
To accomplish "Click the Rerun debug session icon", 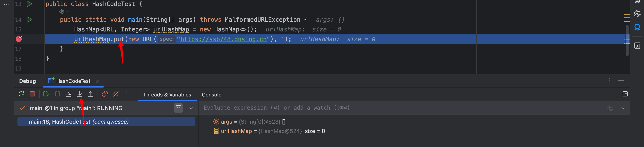I will (x=22, y=94).
